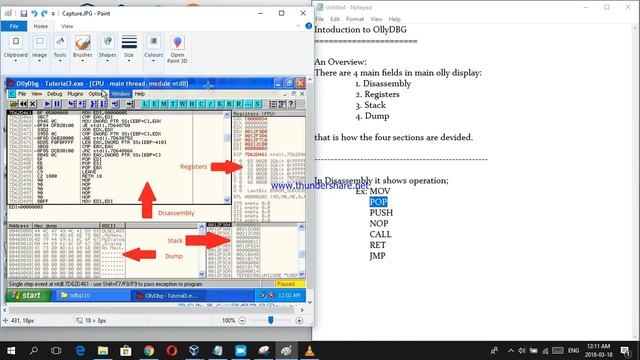Click the highlighted word POP in Notepad
The image size is (640, 360).
pos(378,202)
